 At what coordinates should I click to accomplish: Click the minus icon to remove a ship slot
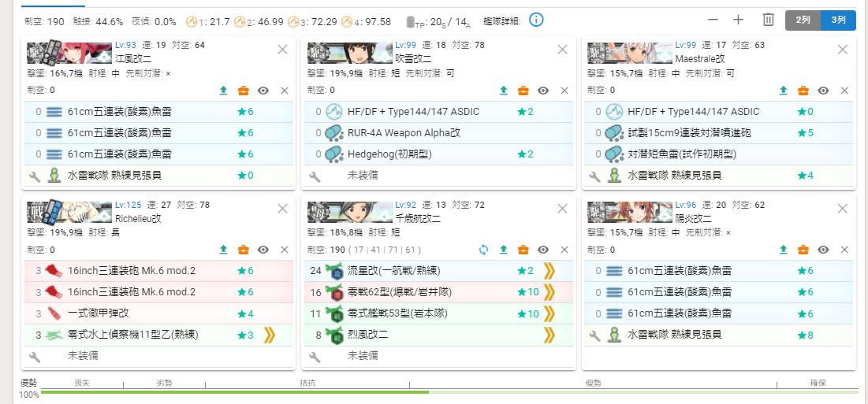pos(713,20)
